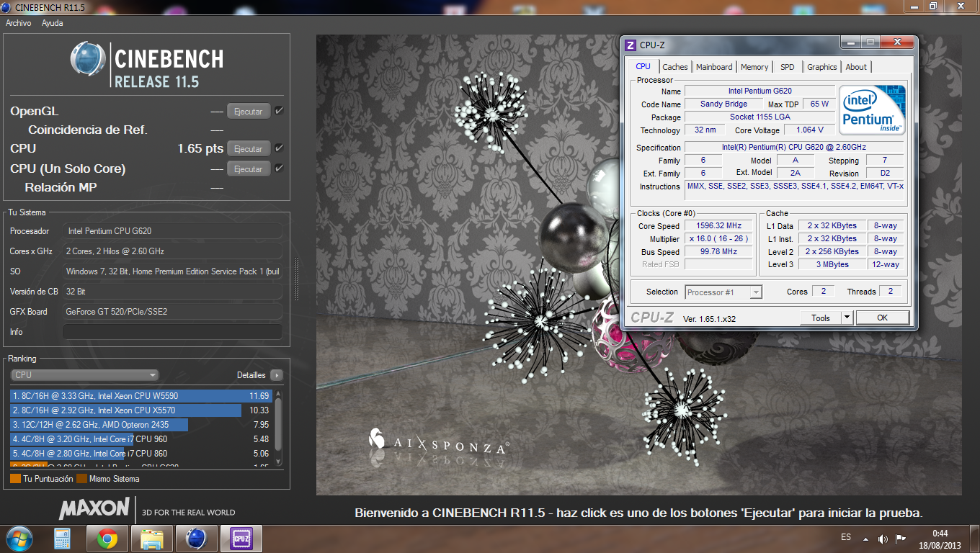This screenshot has height=553, width=980.
Task: Click the Core Voltage value 1.064 V
Action: coord(810,130)
